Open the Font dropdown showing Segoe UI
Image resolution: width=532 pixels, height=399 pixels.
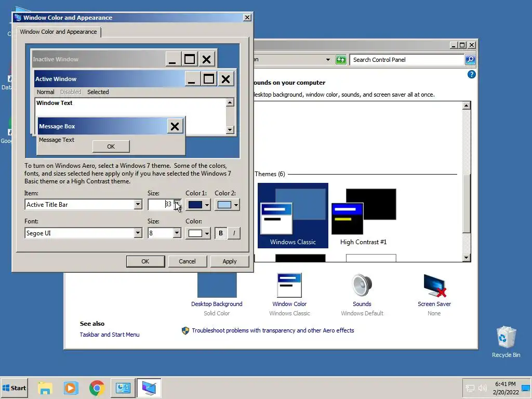pos(84,233)
